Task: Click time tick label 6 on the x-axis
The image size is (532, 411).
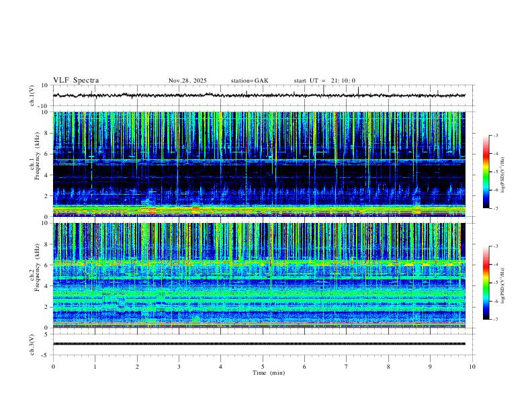Action: pos(304,367)
